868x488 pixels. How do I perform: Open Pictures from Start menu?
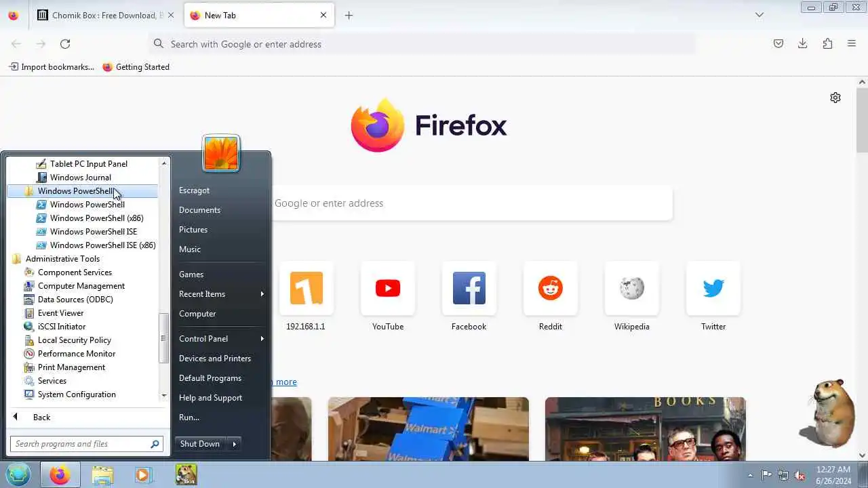click(x=193, y=230)
